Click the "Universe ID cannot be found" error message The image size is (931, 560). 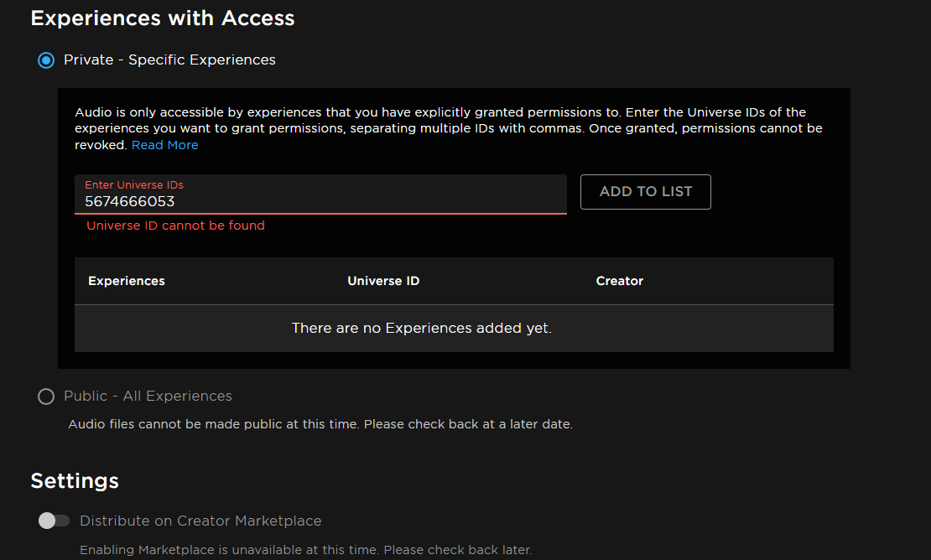click(x=175, y=226)
